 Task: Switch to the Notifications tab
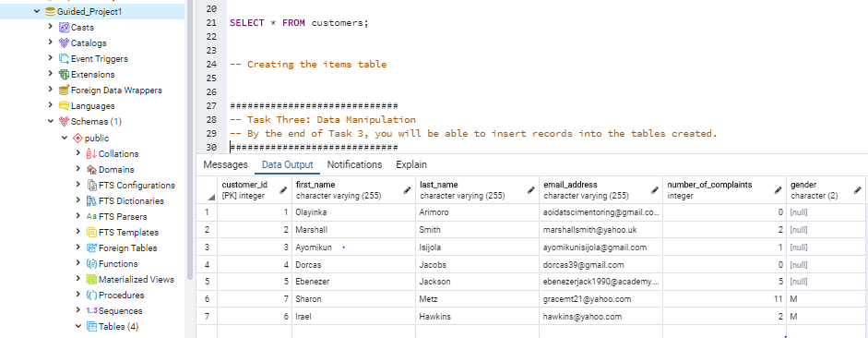[354, 164]
